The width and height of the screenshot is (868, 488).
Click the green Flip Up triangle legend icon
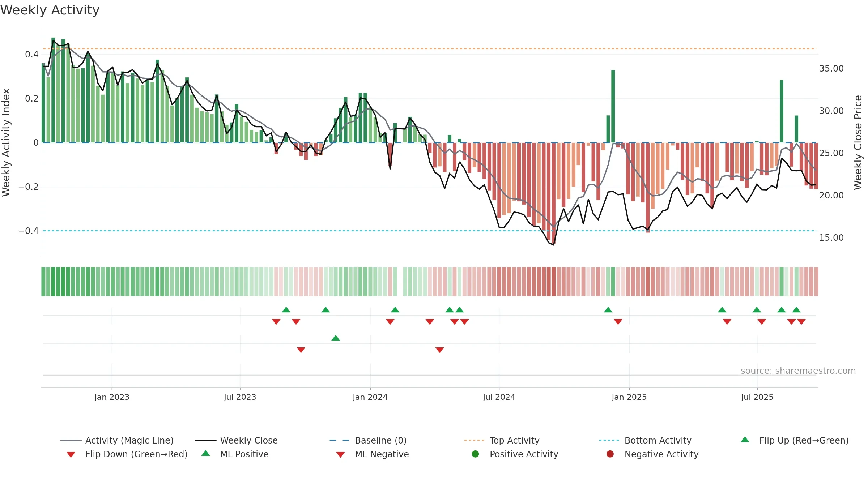click(x=745, y=440)
